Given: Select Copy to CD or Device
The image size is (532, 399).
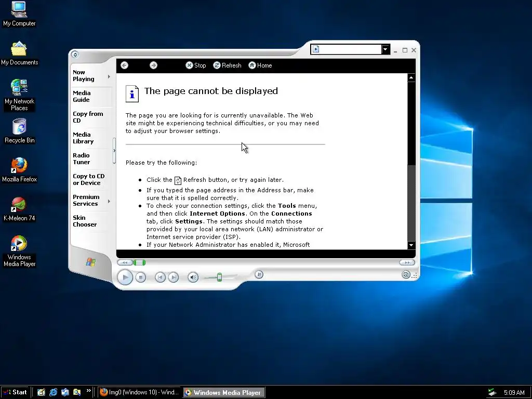Looking at the screenshot, I should click(x=88, y=179).
